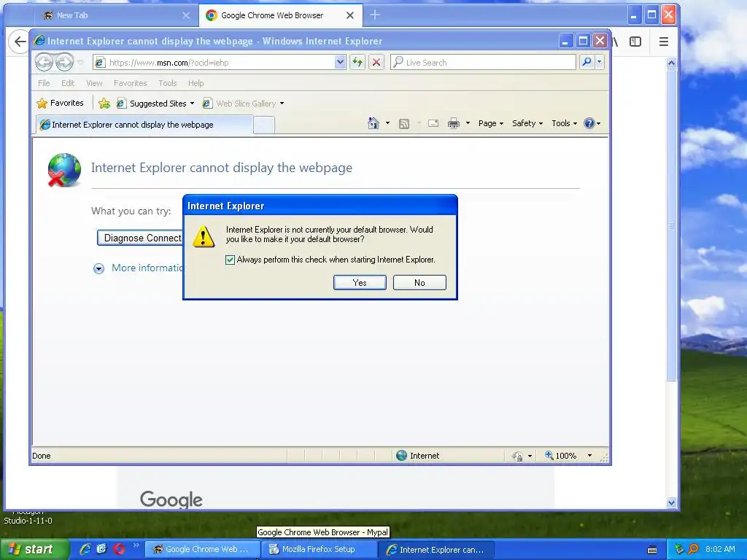Open the Safety dropdown menu
Image resolution: width=747 pixels, height=560 pixels.
pos(527,123)
